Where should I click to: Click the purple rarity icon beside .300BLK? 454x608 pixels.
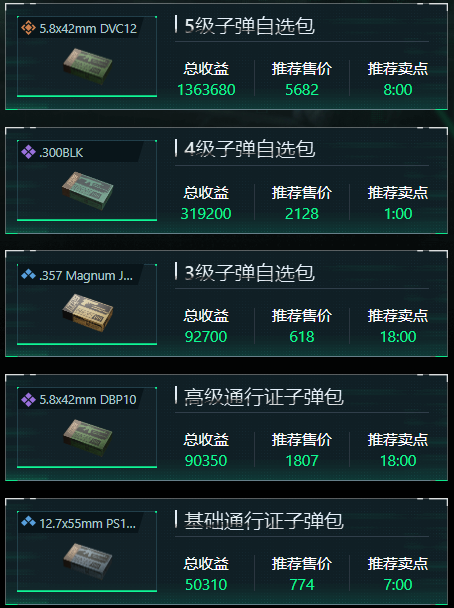28,152
